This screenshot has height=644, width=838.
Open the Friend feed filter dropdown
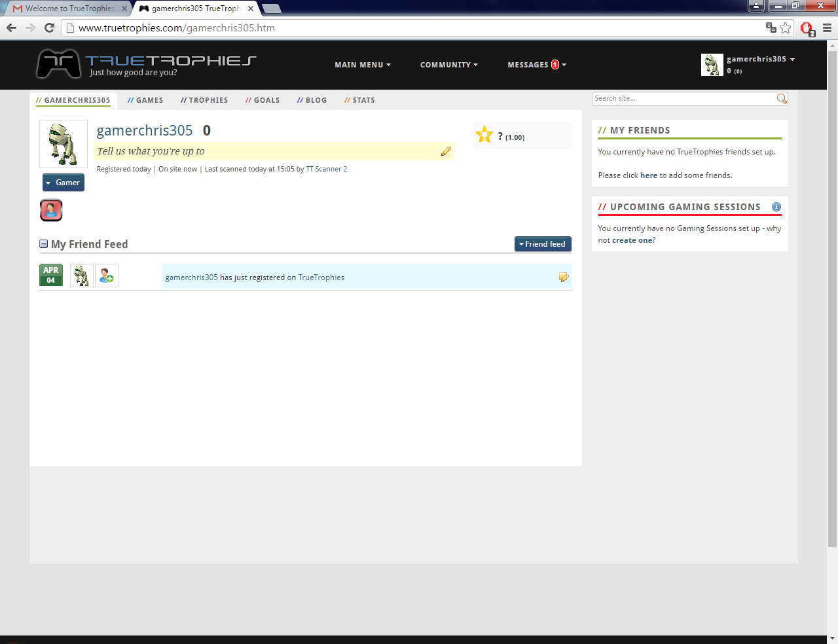(x=543, y=244)
